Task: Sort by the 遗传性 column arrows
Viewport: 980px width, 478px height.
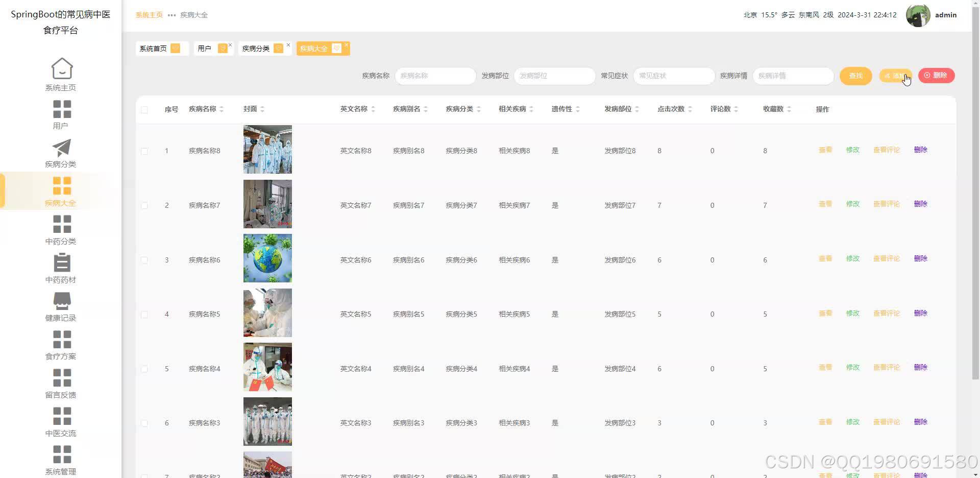Action: (x=578, y=109)
